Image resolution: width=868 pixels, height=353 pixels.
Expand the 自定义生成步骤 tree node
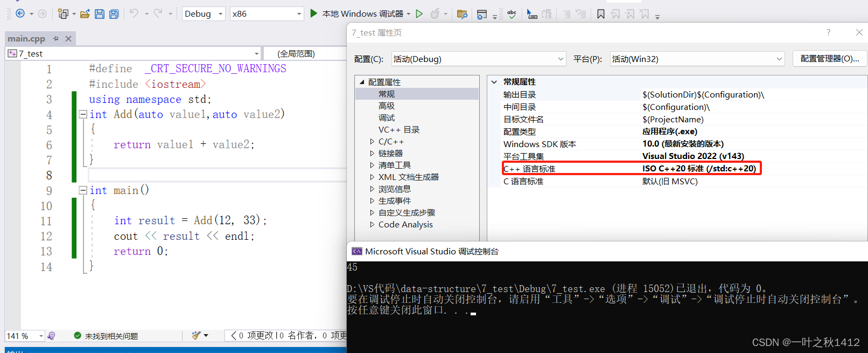(x=372, y=212)
